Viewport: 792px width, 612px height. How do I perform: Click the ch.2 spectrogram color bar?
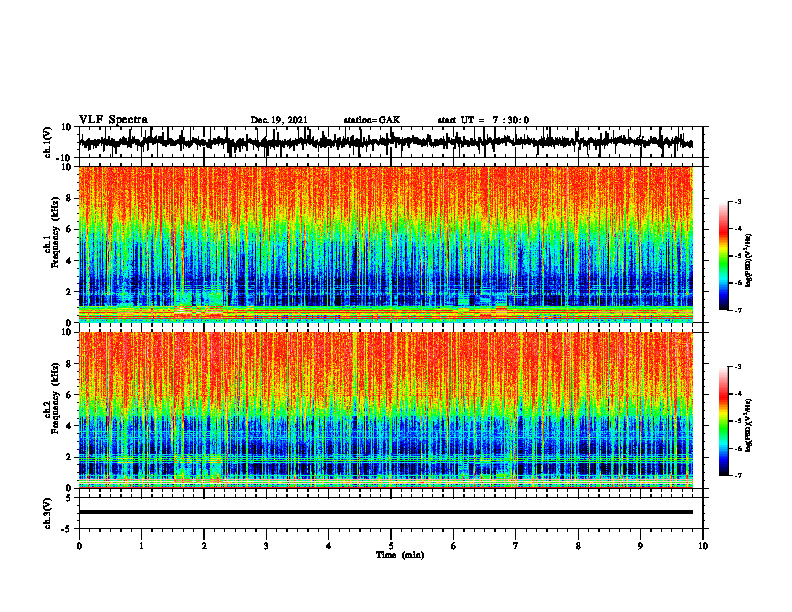point(723,421)
